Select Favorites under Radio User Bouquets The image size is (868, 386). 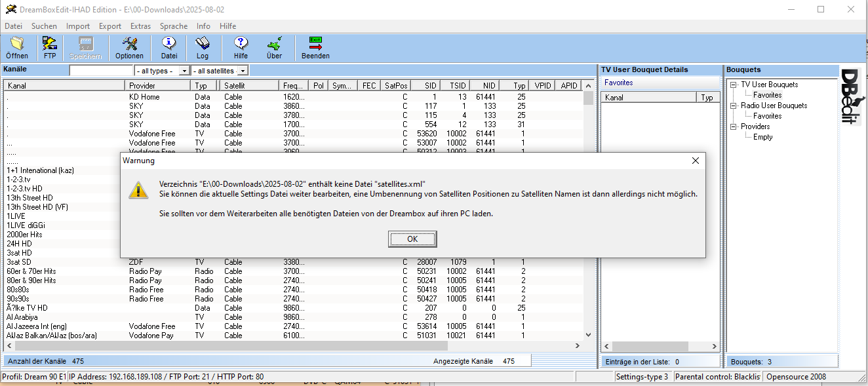pyautogui.click(x=767, y=116)
